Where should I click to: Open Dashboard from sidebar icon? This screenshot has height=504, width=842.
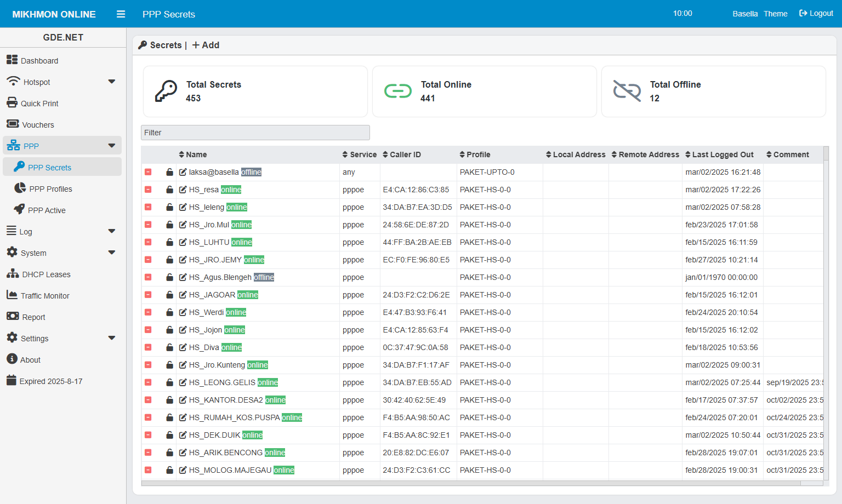click(x=12, y=60)
